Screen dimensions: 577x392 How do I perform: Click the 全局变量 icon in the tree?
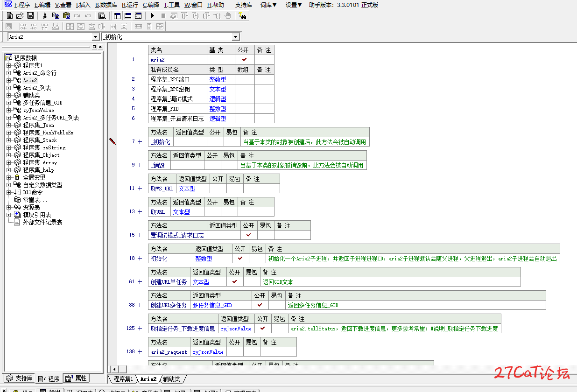coord(17,177)
